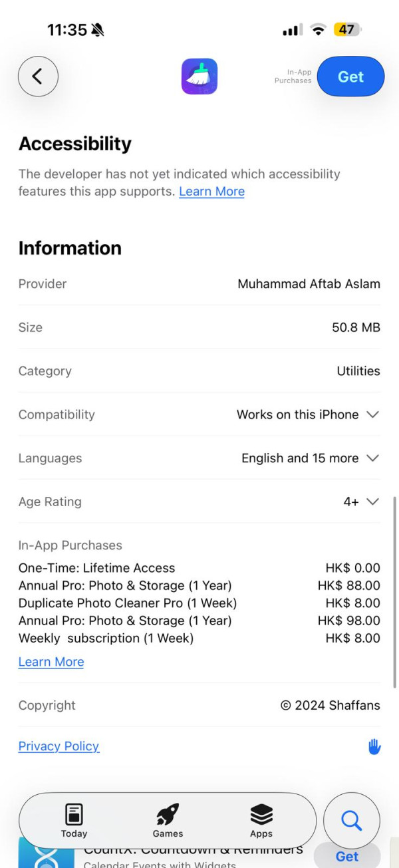
Task: Open the Search icon in the tab bar
Action: (350, 821)
